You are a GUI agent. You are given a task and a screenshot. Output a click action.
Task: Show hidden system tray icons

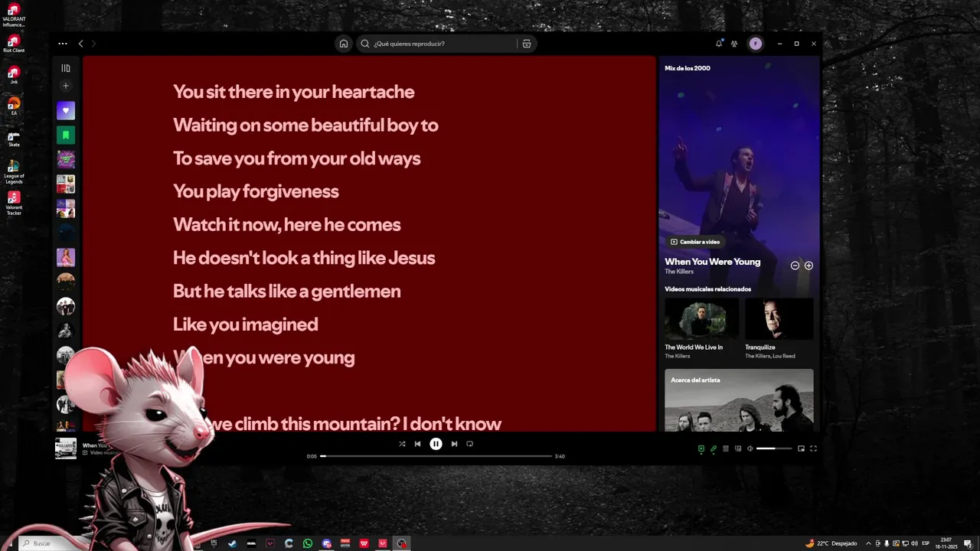coord(868,543)
